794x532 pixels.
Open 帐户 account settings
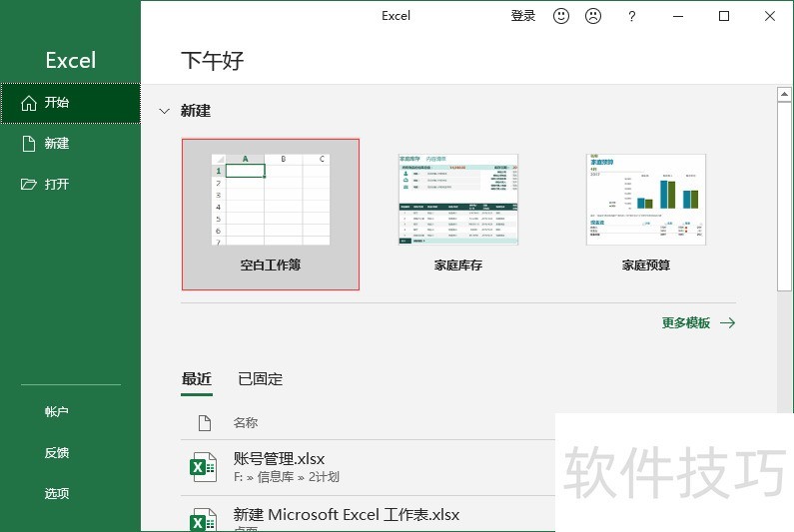[56, 411]
